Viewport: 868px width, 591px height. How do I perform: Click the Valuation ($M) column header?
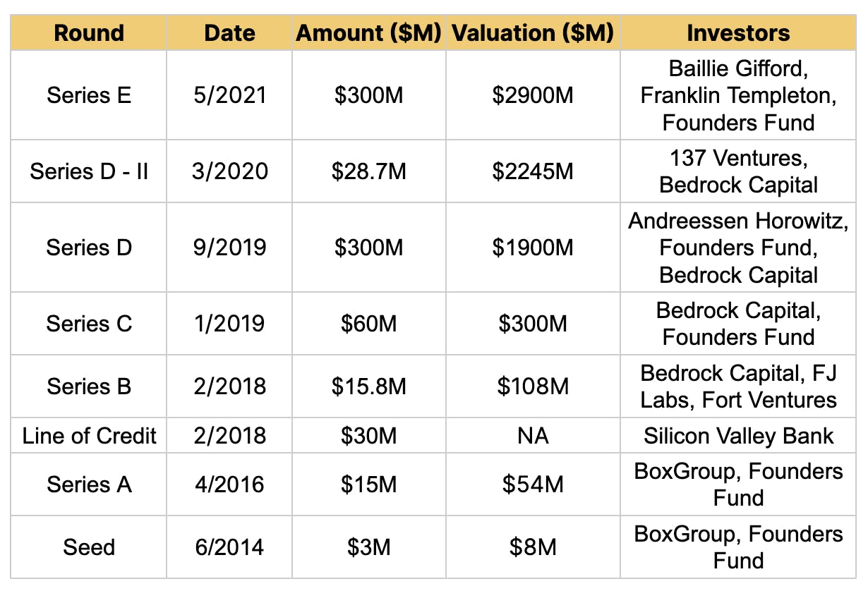(533, 33)
